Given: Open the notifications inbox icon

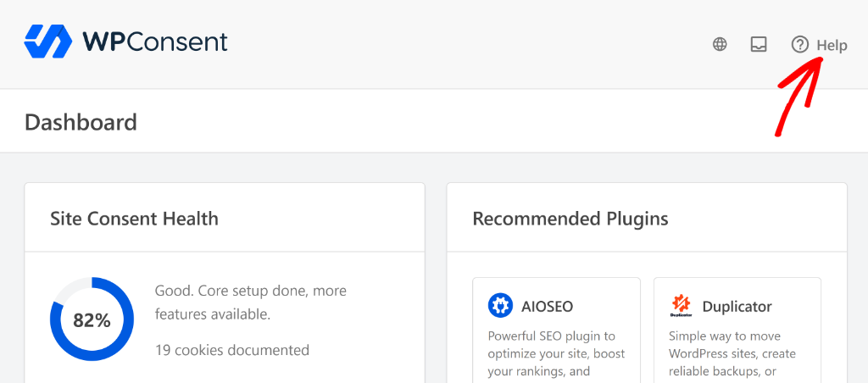Looking at the screenshot, I should click(759, 44).
